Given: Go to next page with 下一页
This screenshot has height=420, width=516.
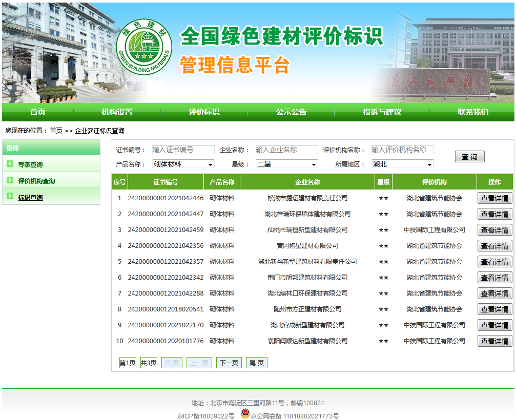Looking at the screenshot, I should coord(229,363).
